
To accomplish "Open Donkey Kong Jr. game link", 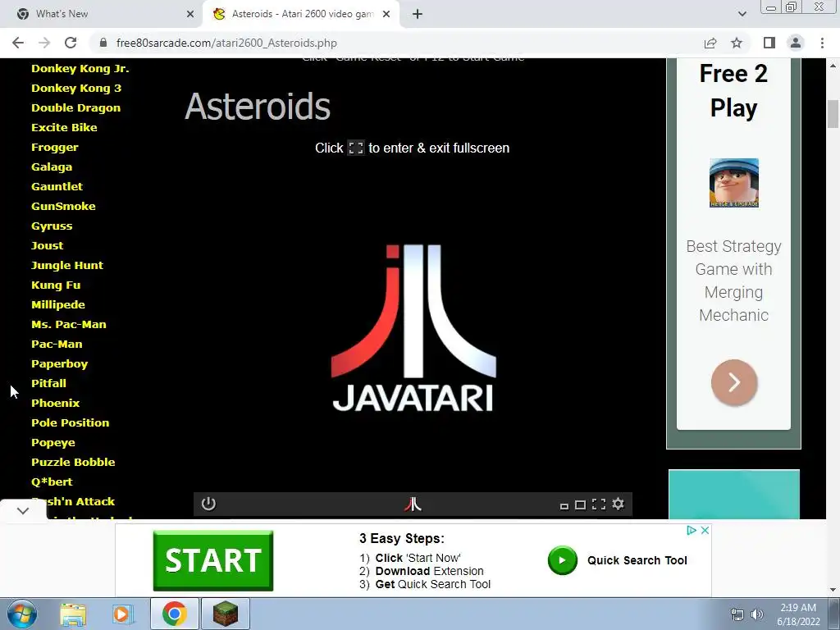I will point(80,69).
